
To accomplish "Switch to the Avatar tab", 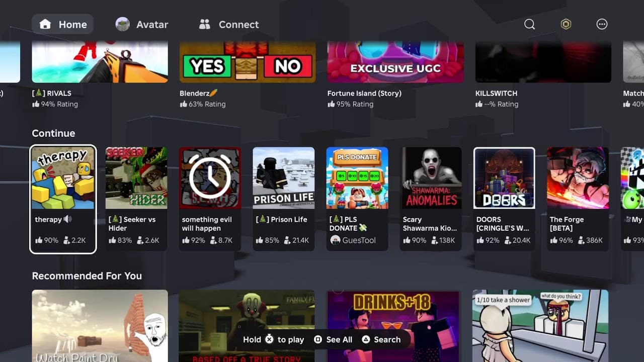I will [x=142, y=24].
